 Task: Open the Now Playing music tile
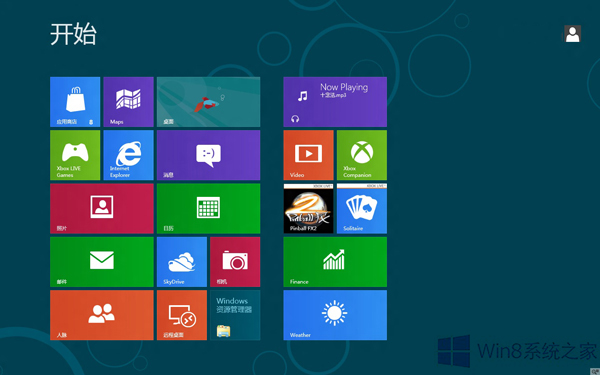[335, 102]
